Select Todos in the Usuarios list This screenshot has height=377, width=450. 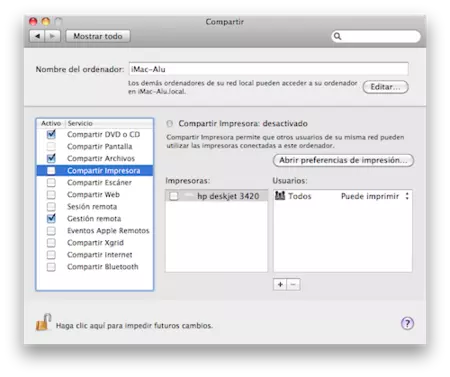click(x=343, y=196)
